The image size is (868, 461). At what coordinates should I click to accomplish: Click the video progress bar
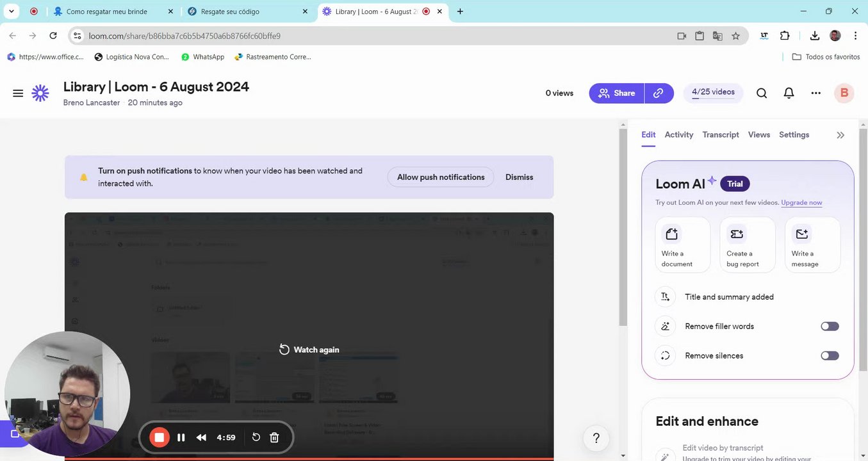pos(309,458)
